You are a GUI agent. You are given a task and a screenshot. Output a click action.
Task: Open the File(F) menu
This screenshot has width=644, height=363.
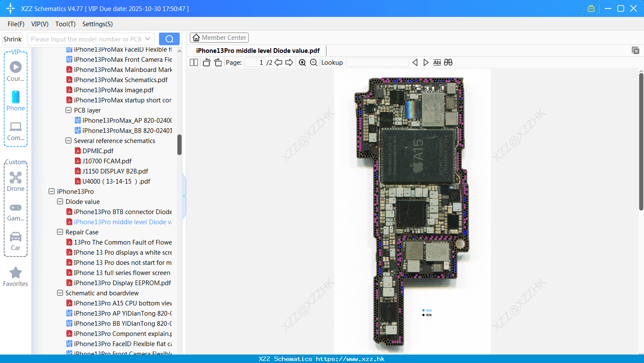click(x=16, y=24)
